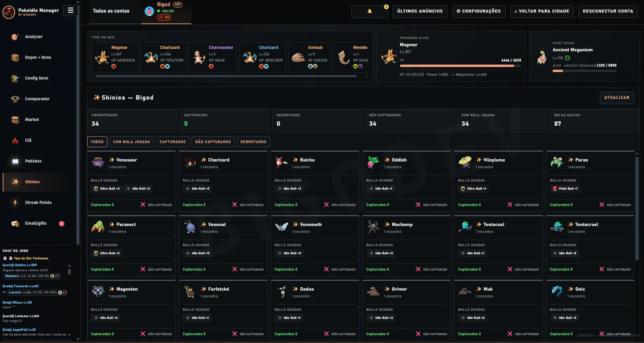Click the Pokeldle Manager logo
Viewport: 644px width, 343px height.
click(x=9, y=12)
